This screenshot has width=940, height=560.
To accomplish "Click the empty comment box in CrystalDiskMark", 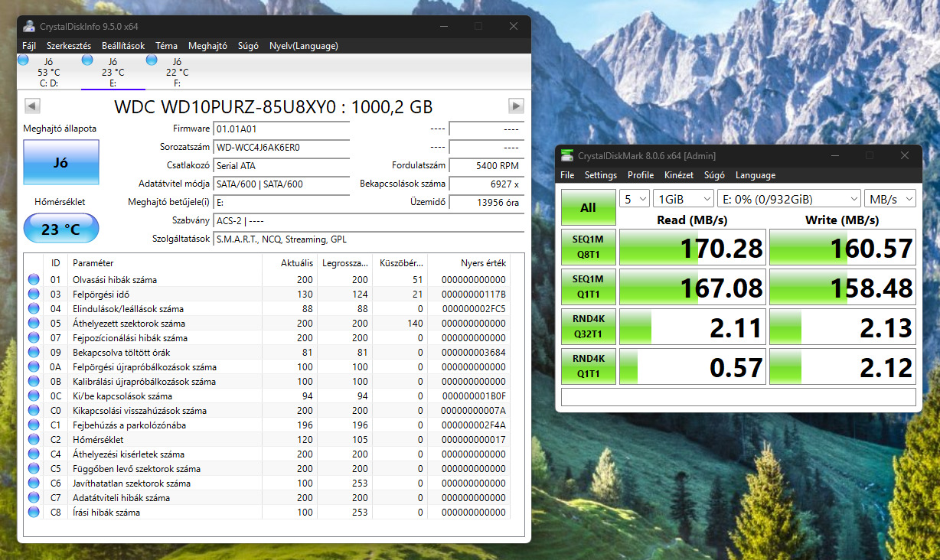I will click(738, 397).
